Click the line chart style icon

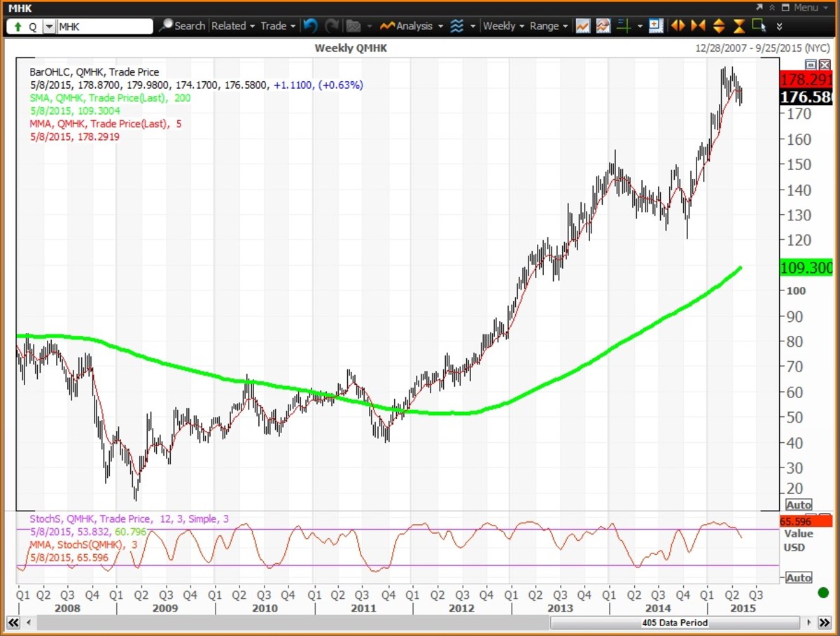582,26
